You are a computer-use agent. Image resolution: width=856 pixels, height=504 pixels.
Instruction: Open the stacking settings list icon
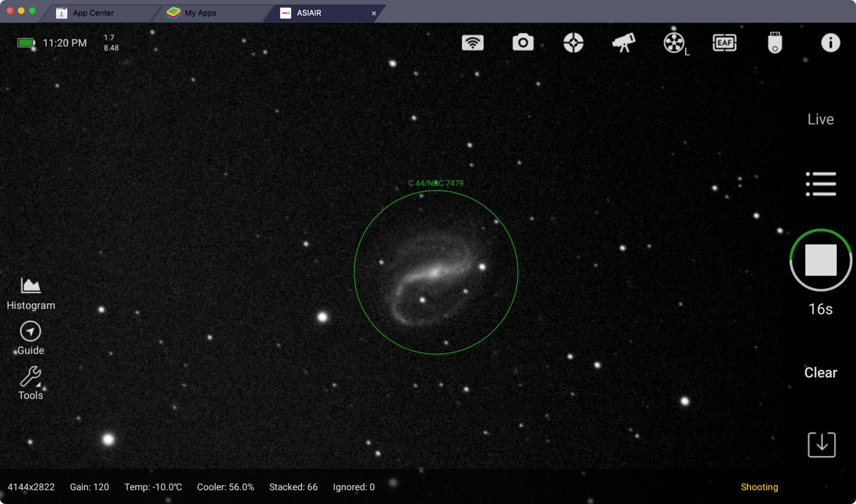tap(821, 184)
